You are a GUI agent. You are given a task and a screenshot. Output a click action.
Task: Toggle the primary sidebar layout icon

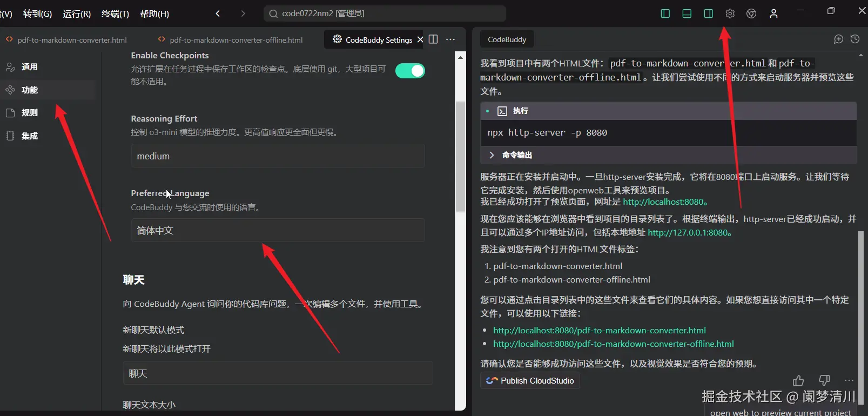[x=665, y=14]
